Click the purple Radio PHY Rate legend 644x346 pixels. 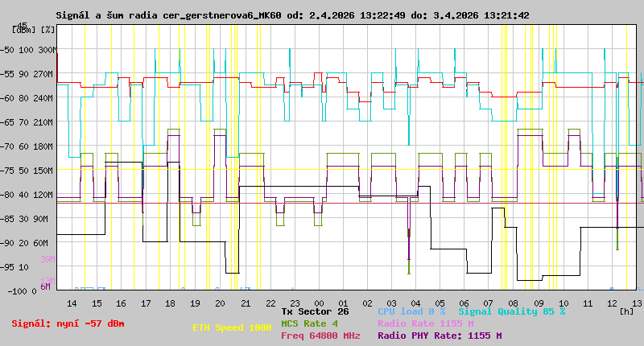tap(440, 336)
